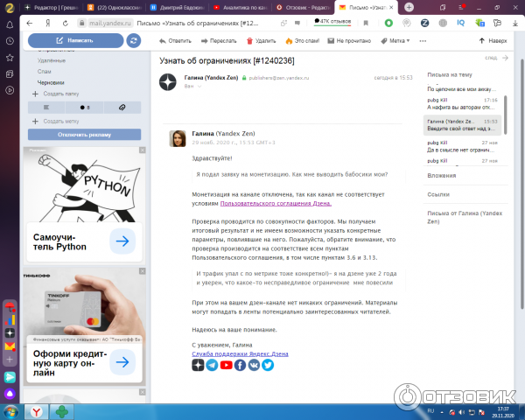Select the attachments paperclip filter
The width and height of the screenshot is (525, 420).
(122, 108)
